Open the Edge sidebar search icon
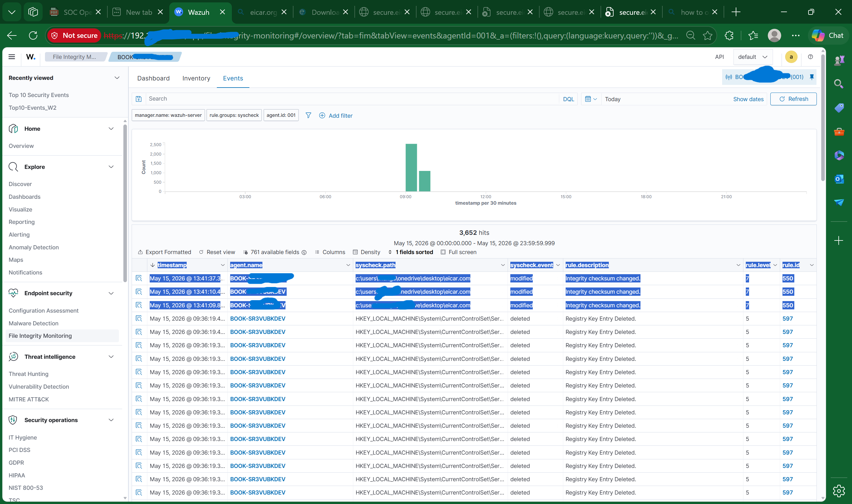 pyautogui.click(x=838, y=83)
